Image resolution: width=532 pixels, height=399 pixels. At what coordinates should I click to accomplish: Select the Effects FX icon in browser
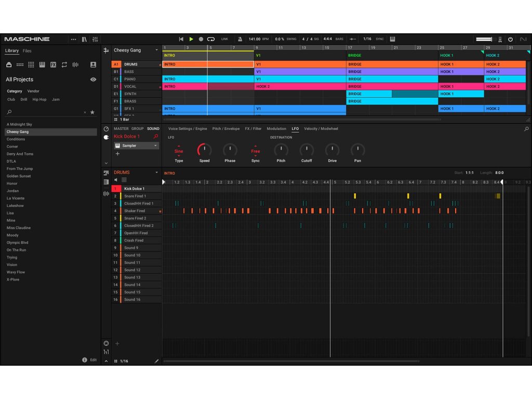click(x=54, y=65)
